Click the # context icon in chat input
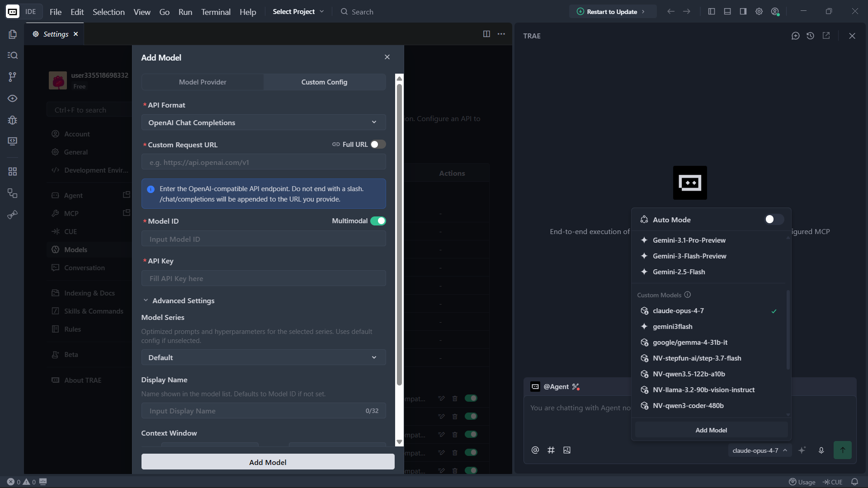Viewport: 868px width, 488px height. (x=551, y=450)
